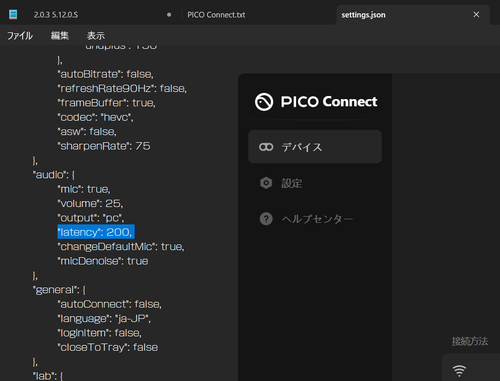
Task: Open settings via the 設定 gear icon
Action: (x=266, y=183)
